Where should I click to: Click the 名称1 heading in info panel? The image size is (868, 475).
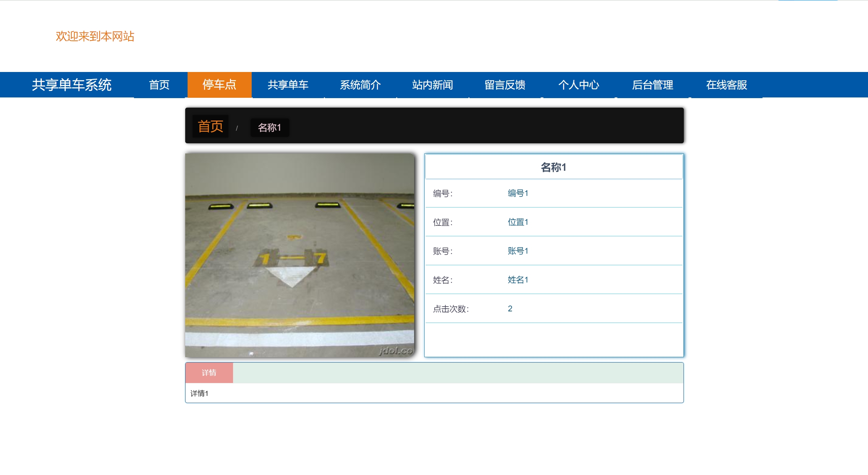[x=554, y=167]
